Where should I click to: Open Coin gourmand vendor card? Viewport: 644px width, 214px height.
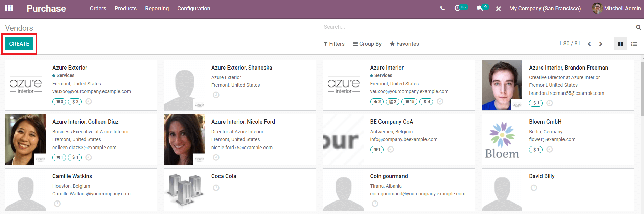coord(399,190)
